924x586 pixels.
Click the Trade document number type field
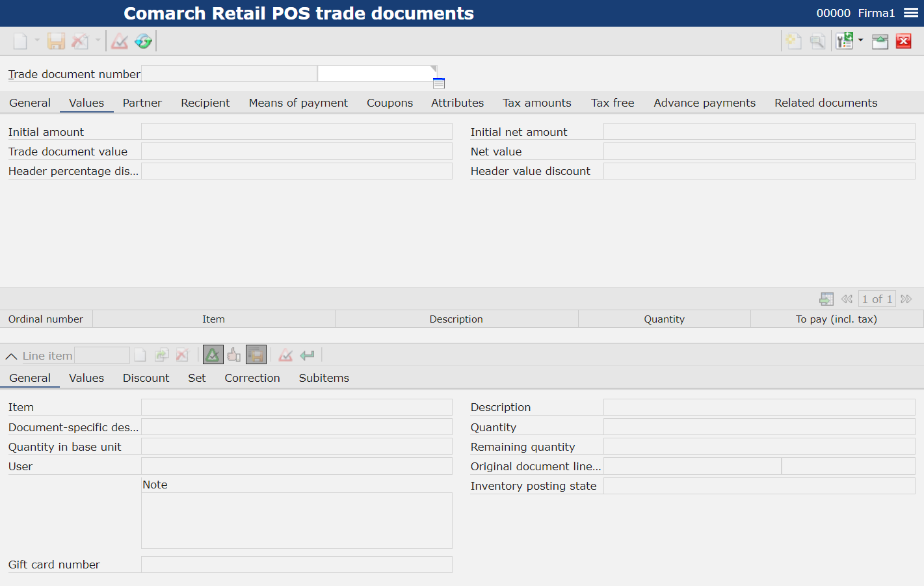[229, 73]
